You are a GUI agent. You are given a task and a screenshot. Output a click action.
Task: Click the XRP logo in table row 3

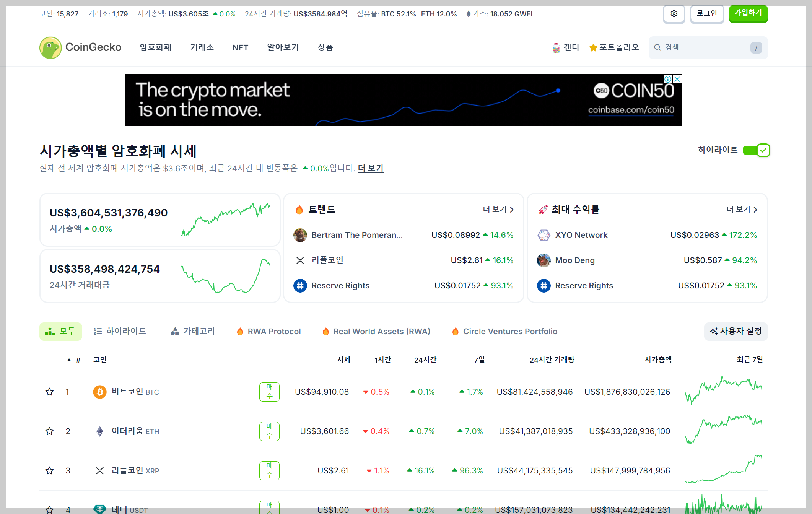tap(100, 471)
